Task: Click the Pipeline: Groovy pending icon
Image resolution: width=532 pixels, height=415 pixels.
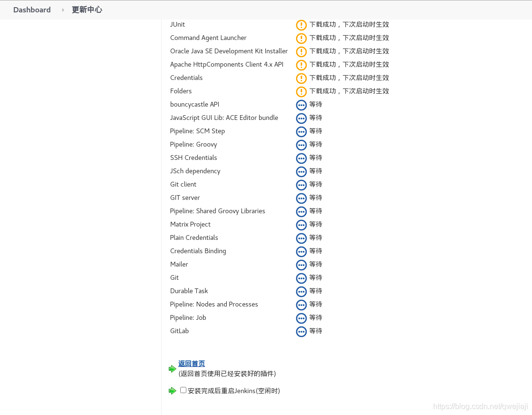Action: click(301, 145)
